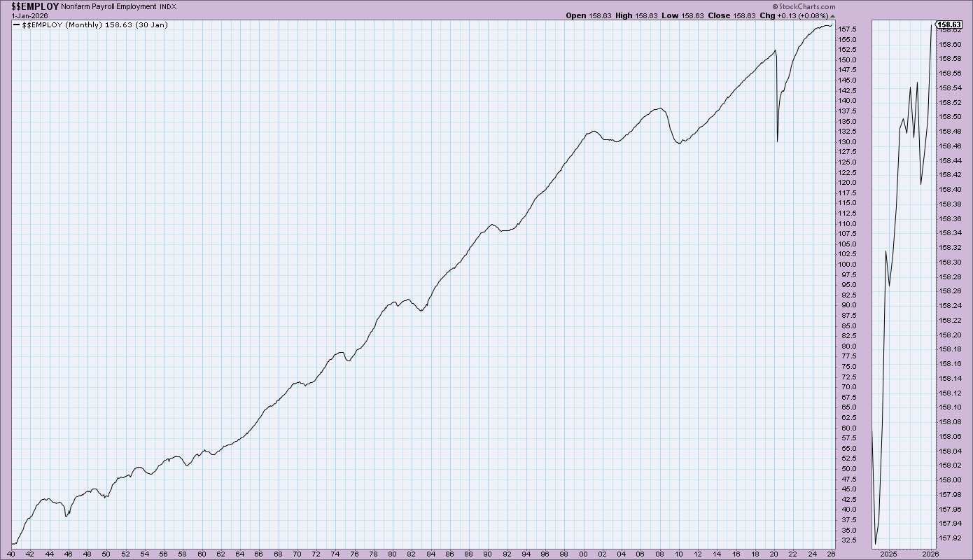
Task: Click the 20 year label on bottom axis
Action: 775,554
